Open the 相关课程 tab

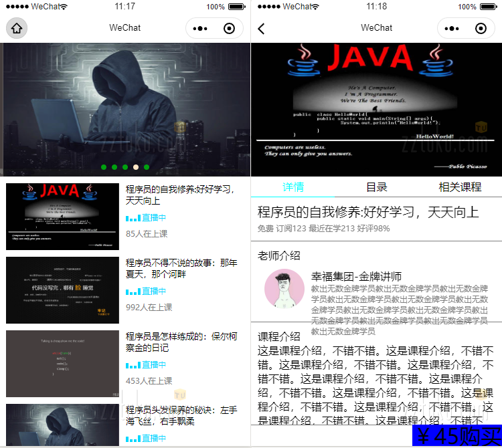(x=460, y=187)
